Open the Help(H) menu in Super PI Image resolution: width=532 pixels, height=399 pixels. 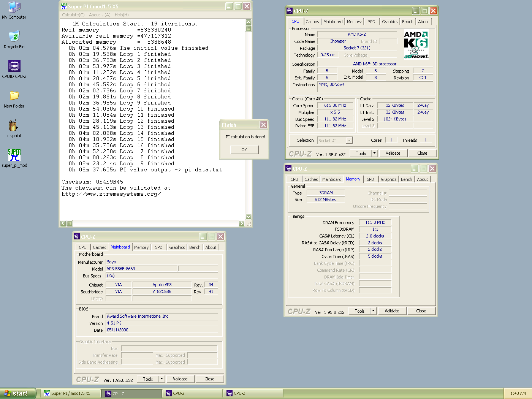pos(122,15)
